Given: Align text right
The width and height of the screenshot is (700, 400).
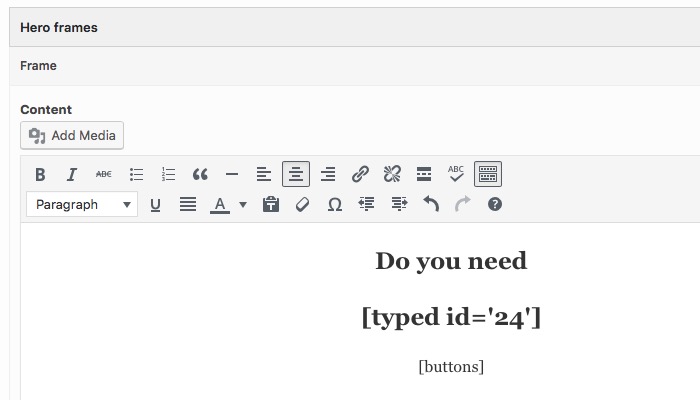Looking at the screenshot, I should coord(328,174).
